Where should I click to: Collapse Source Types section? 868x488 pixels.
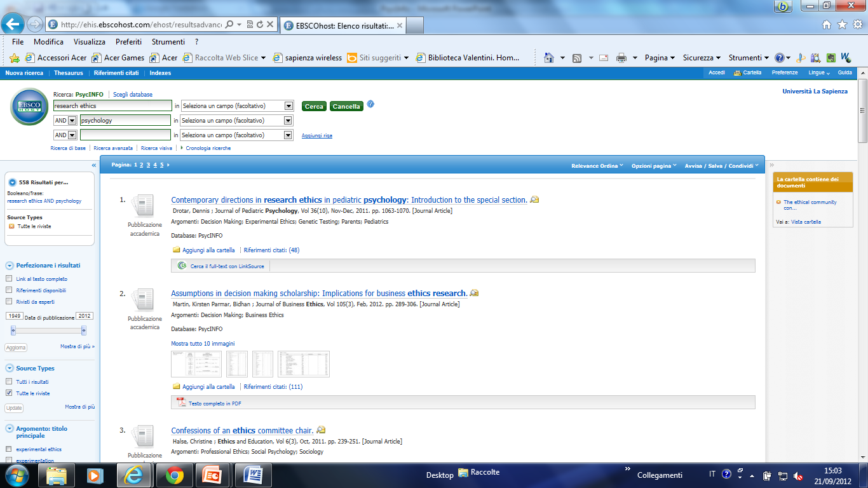coord(10,369)
